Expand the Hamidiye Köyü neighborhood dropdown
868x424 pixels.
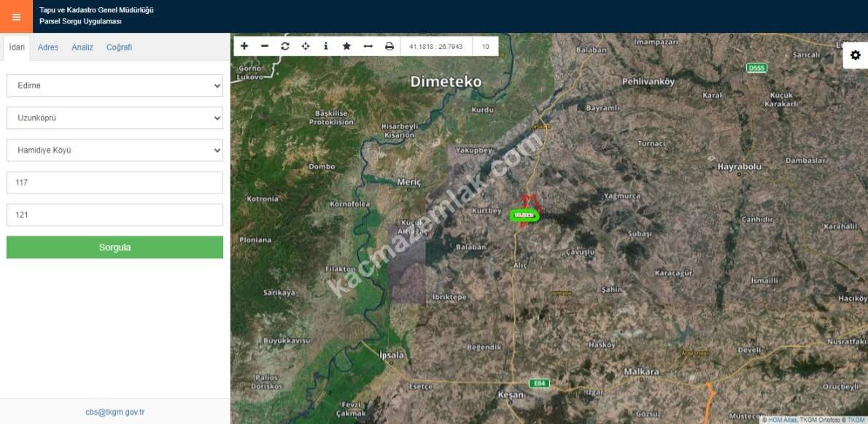[115, 150]
